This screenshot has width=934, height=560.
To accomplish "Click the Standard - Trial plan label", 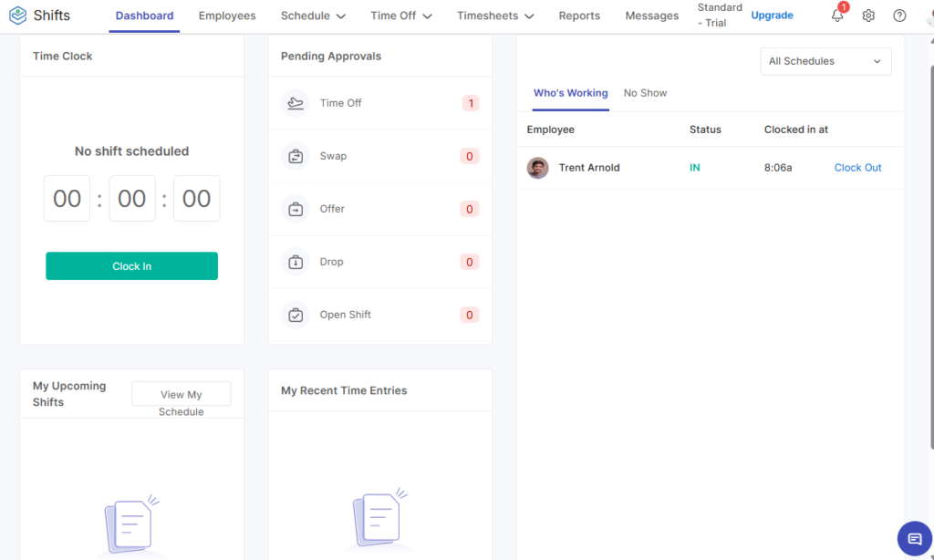I will 720,16.
